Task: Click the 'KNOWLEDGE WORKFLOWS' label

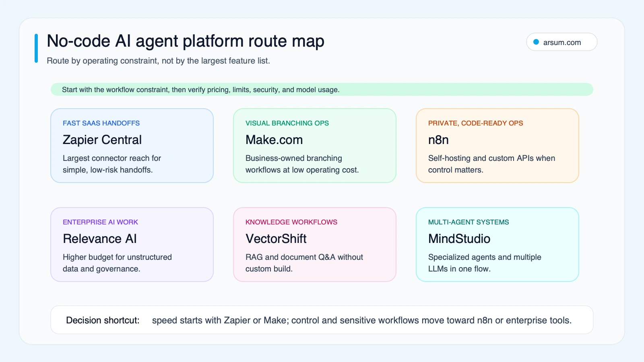Action: 291,222
